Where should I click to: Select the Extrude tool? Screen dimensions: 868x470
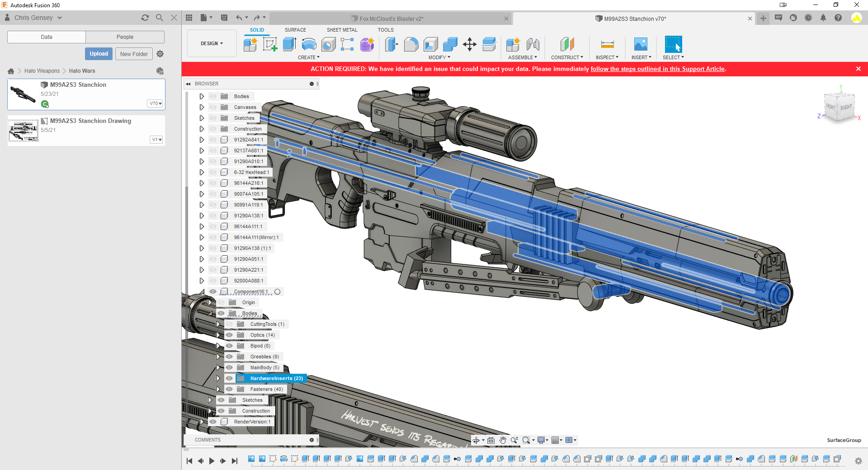pos(289,44)
